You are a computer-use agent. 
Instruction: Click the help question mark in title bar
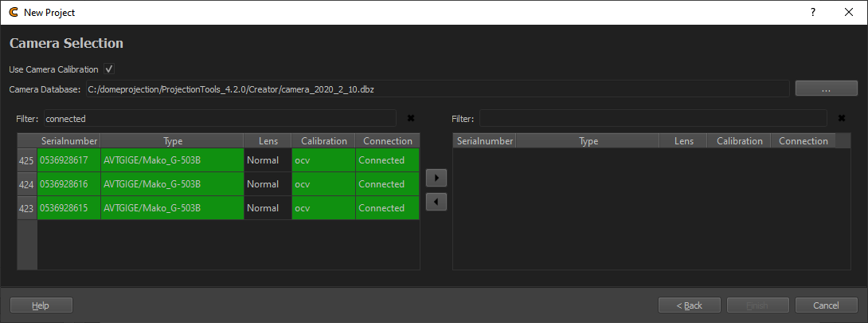813,13
